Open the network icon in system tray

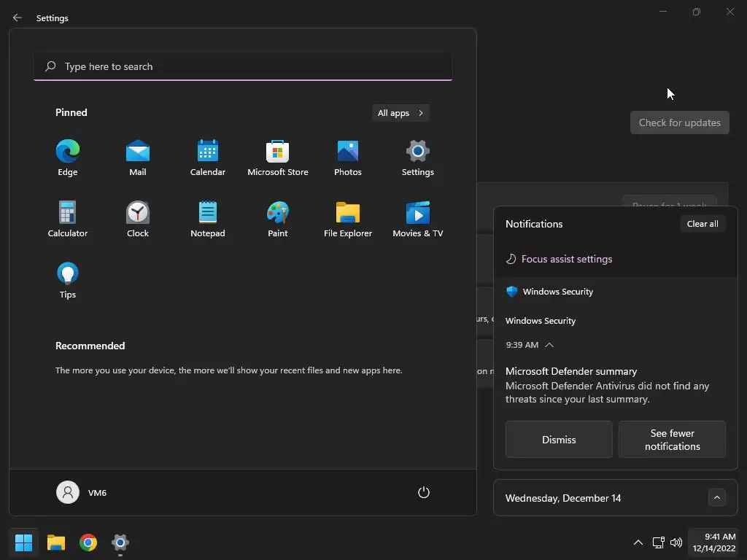(x=659, y=542)
